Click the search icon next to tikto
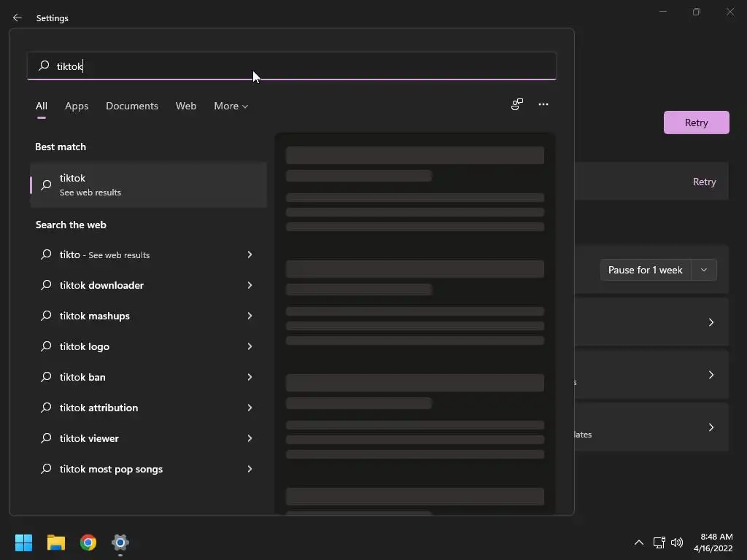The height and width of the screenshot is (560, 747). click(x=46, y=254)
